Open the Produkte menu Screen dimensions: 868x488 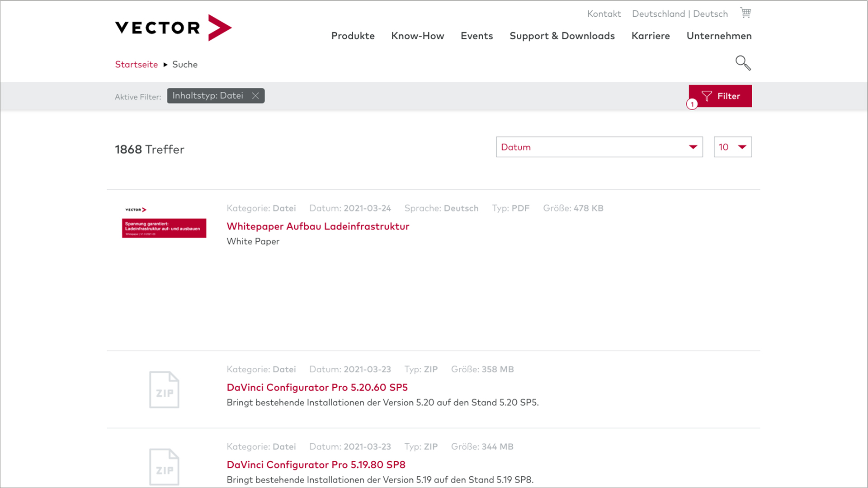point(353,36)
